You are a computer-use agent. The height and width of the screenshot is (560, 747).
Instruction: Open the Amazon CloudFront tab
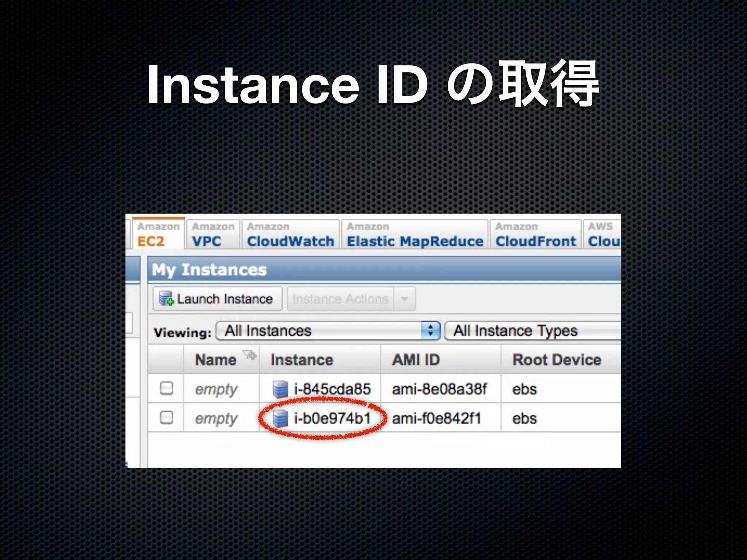(x=535, y=234)
